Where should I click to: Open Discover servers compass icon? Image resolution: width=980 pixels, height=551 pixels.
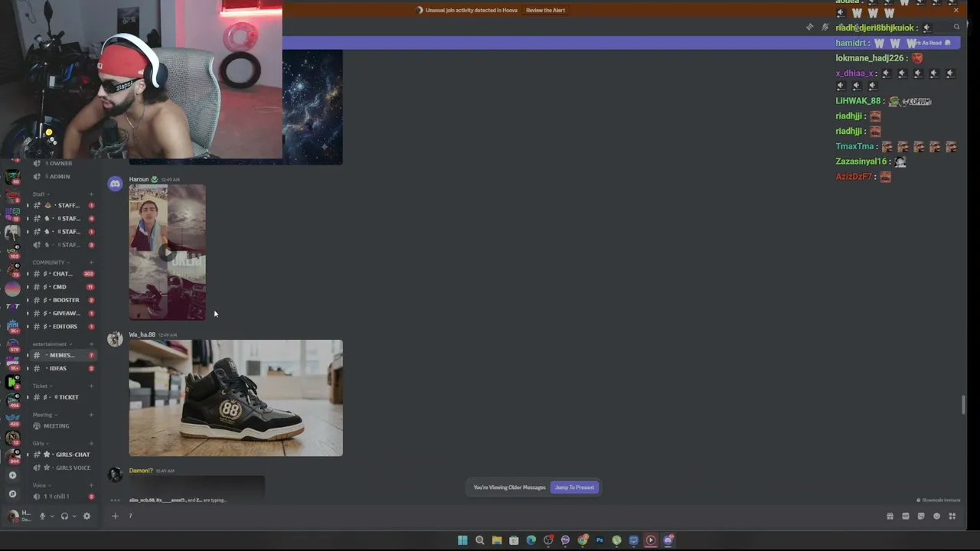12,494
